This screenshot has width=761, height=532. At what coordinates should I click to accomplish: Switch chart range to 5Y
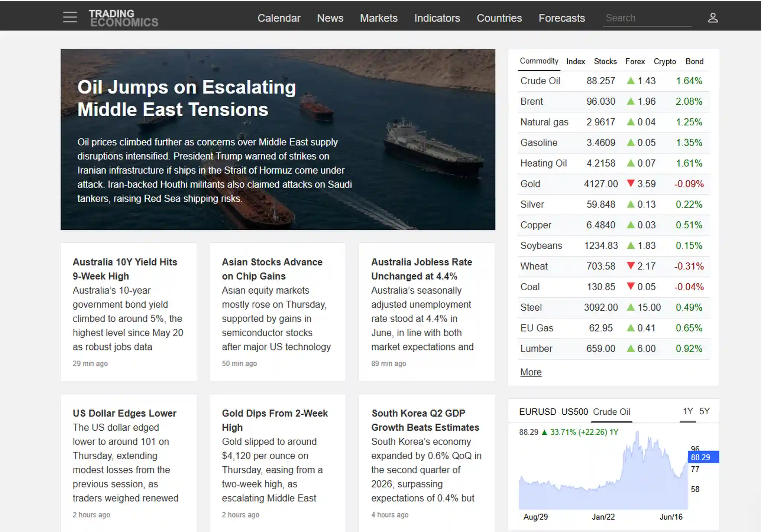(x=705, y=411)
